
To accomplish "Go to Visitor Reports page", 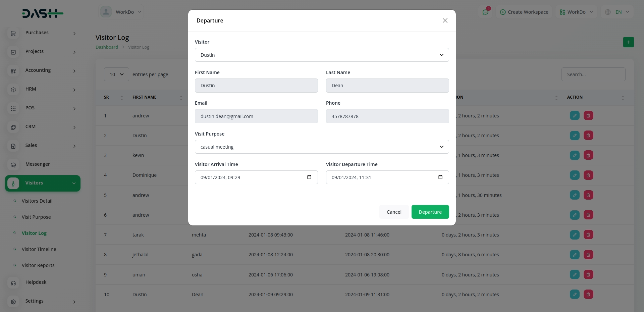I will 38,265.
